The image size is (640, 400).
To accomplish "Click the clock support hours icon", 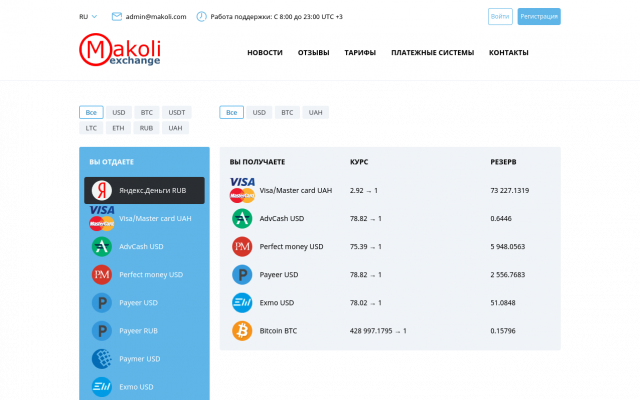I will coord(202,17).
